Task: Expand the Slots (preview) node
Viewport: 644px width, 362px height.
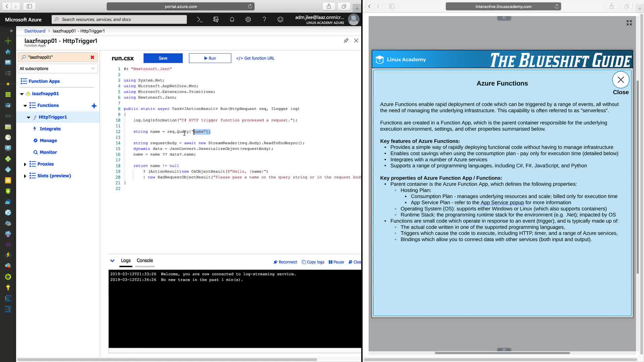Action: pyautogui.click(x=25, y=176)
